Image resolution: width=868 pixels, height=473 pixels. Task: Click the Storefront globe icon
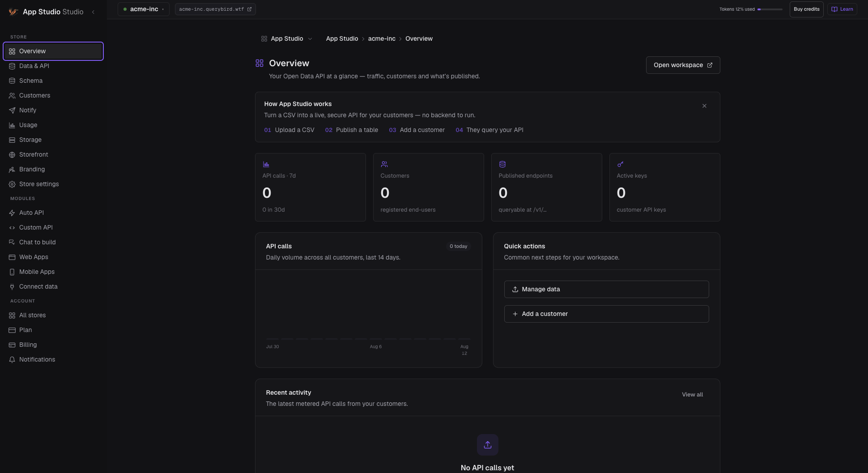point(12,154)
